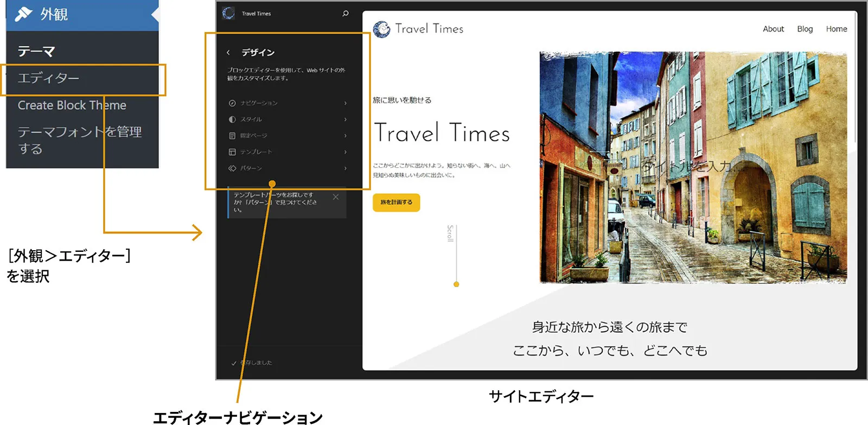Screen dimensions: 868x425
Task: Click the vertical Scroll label in preview
Action: [450, 233]
